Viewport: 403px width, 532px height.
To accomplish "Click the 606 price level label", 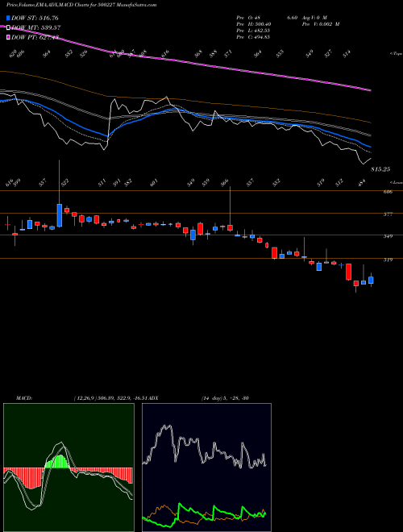I will click(388, 192).
